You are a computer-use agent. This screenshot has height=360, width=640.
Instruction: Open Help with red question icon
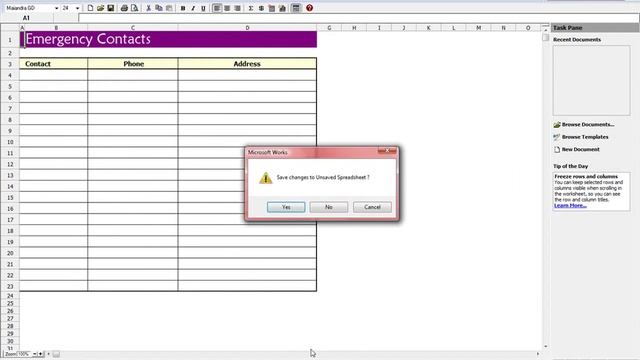pyautogui.click(x=309, y=8)
